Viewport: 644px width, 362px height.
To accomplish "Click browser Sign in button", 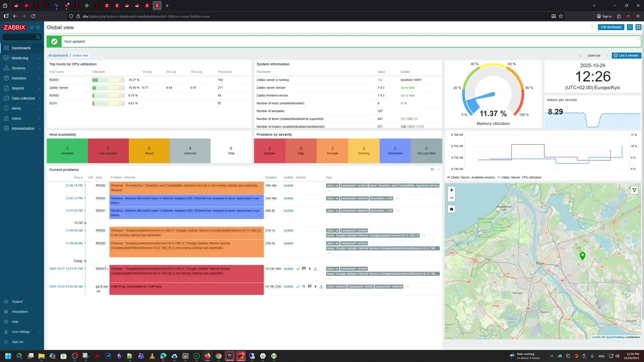I will pyautogui.click(x=604, y=16).
